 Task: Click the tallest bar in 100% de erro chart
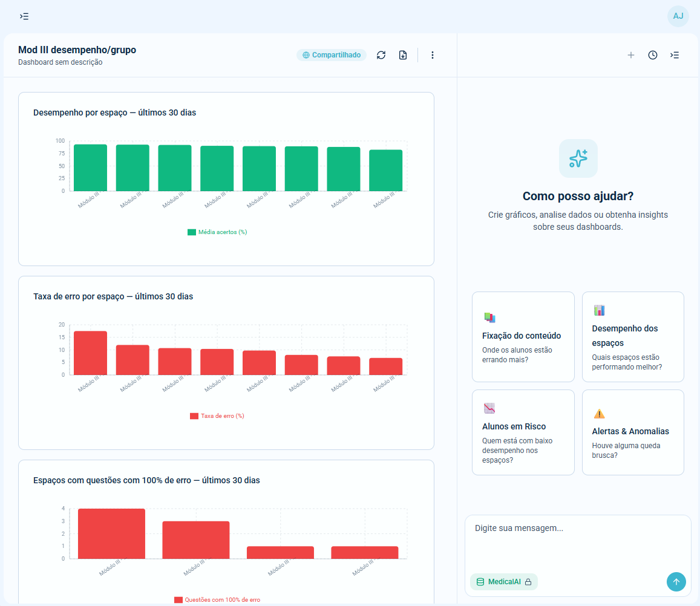pyautogui.click(x=111, y=533)
